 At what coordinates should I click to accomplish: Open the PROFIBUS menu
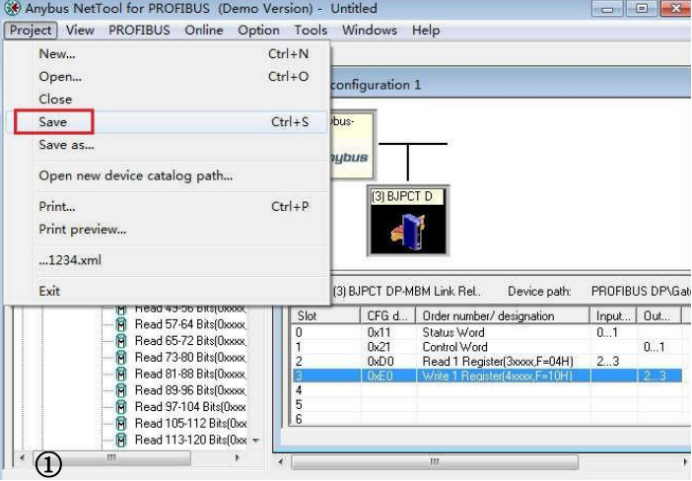coord(139,30)
